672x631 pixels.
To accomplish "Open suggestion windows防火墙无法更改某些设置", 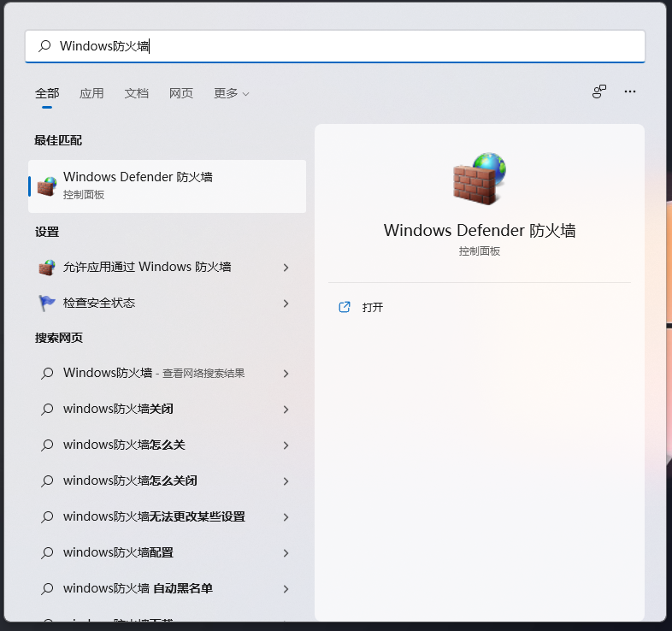I will 154,516.
